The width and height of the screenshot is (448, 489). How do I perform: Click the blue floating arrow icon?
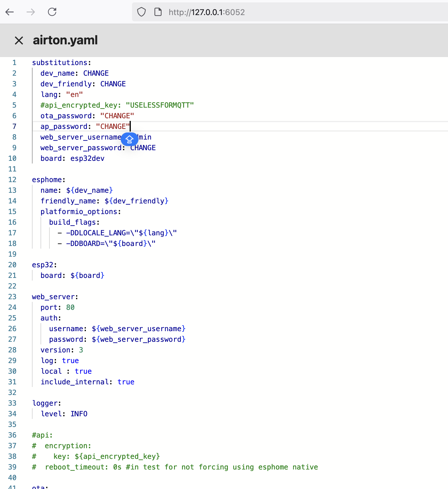coord(129,139)
